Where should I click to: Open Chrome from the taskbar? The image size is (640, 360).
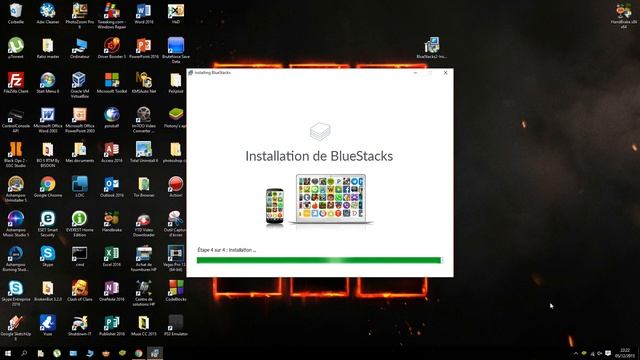139,353
